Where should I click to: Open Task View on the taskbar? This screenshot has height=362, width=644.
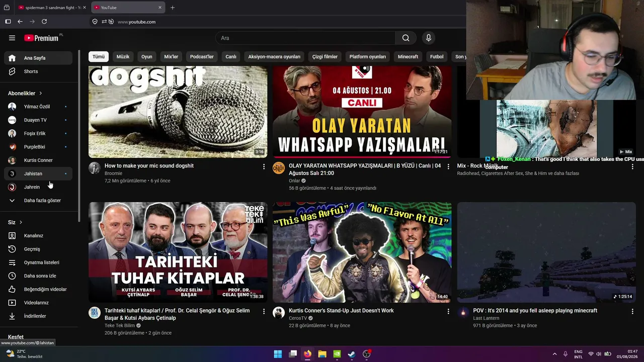tap(293, 354)
